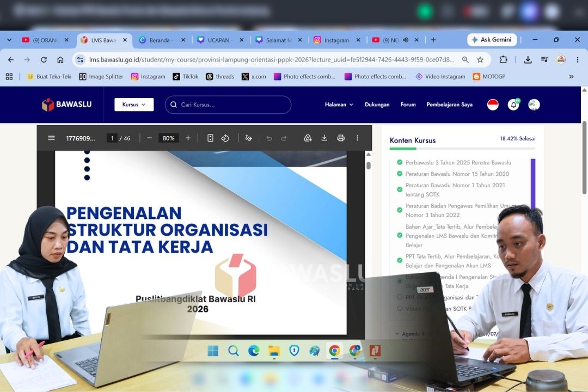Print the PDF document

[x=340, y=138]
